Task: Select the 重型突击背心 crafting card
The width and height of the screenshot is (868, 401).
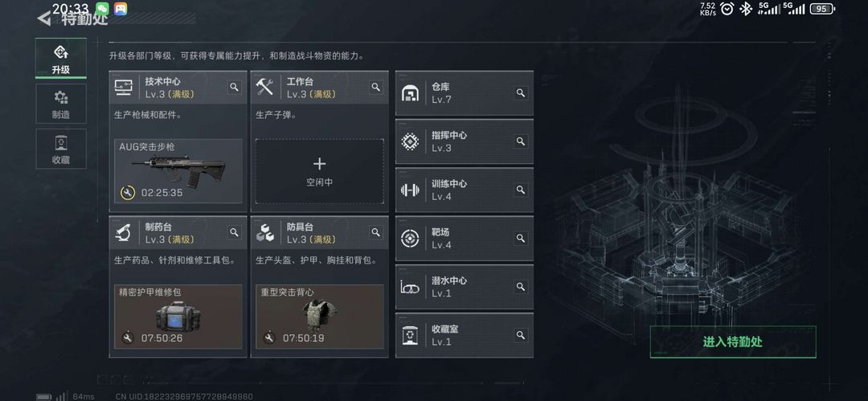Action: 319,317
